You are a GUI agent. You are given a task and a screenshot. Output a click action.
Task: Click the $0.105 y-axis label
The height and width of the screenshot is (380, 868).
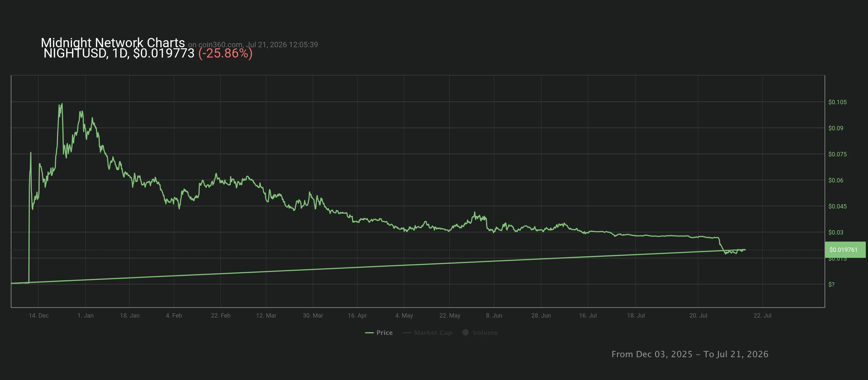(837, 102)
